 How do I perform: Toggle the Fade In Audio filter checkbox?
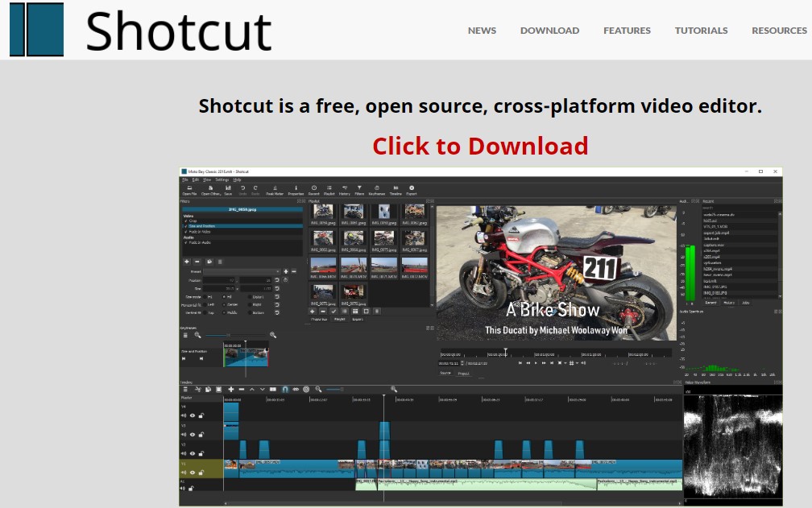(186, 242)
